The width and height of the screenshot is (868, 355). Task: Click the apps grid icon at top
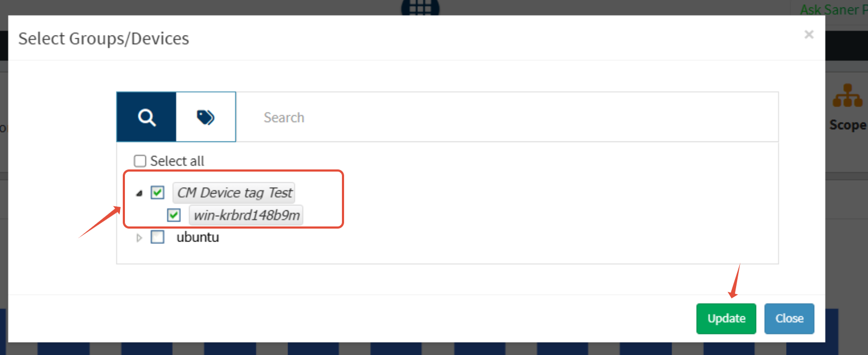[x=420, y=8]
